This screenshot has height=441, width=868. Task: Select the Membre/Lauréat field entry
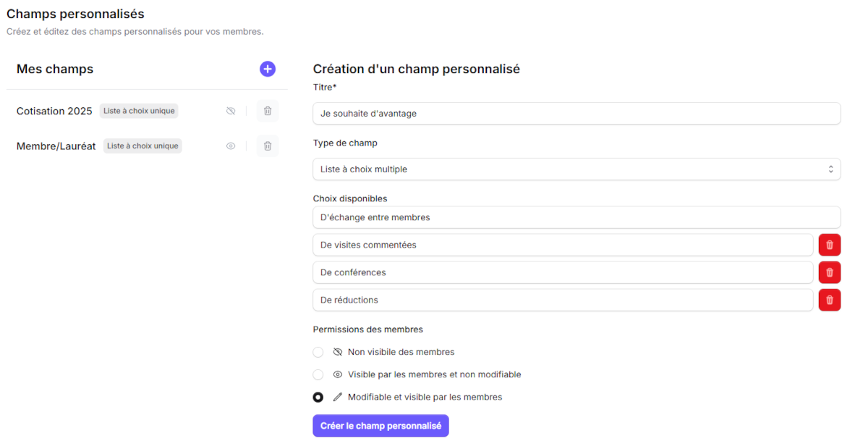(56, 146)
